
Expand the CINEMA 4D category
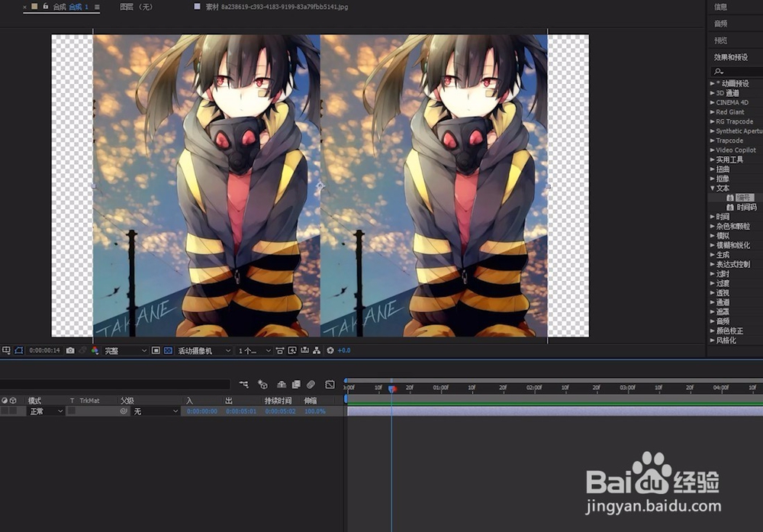click(x=713, y=102)
